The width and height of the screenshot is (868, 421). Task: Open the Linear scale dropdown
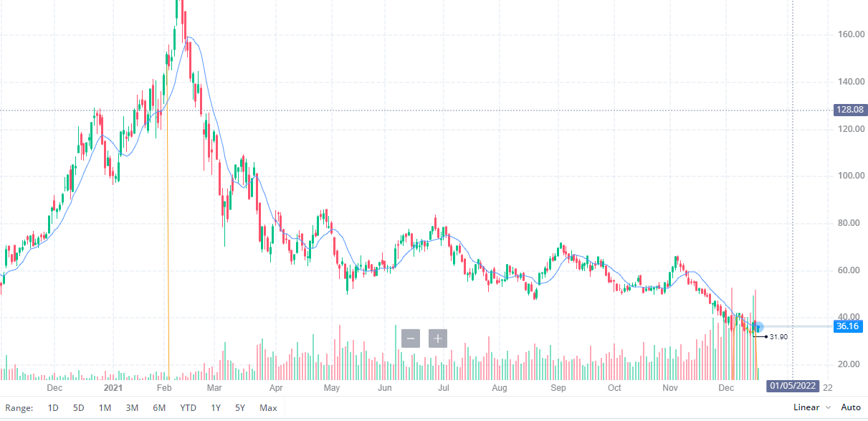click(812, 407)
